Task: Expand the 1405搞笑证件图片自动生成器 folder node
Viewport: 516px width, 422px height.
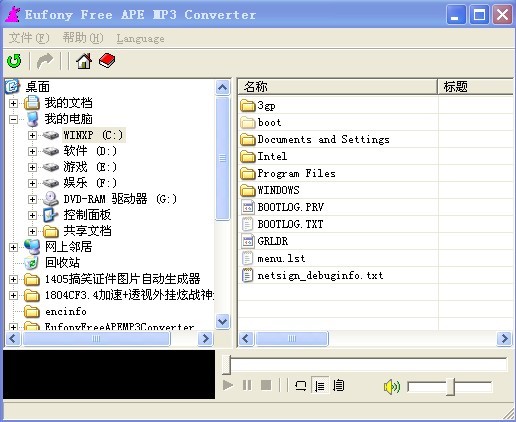Action: pos(13,279)
